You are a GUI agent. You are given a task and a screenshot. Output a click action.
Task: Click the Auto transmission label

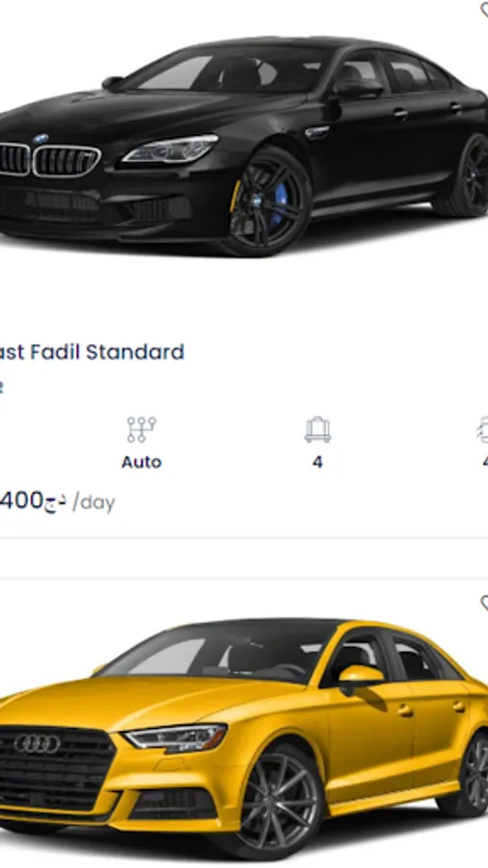coord(142,462)
